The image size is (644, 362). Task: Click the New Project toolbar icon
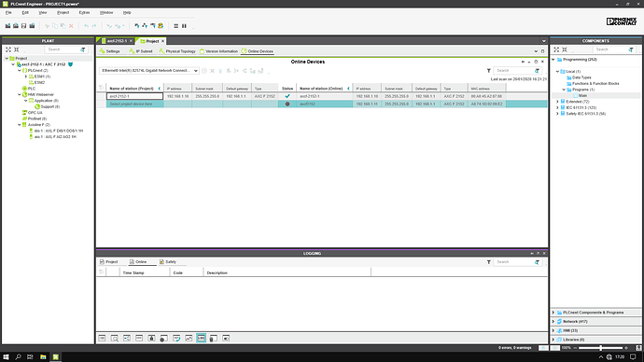(7, 26)
